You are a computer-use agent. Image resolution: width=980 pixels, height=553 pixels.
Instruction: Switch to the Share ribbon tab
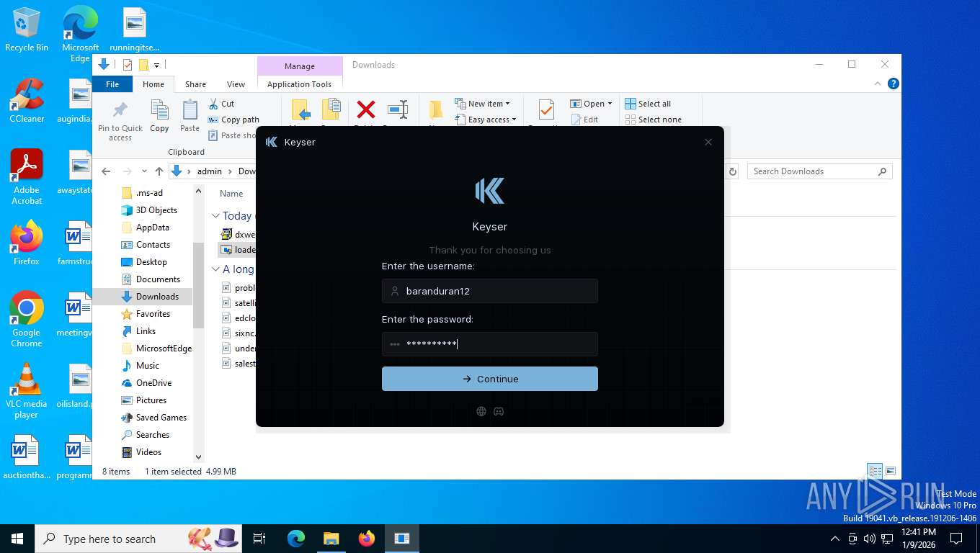click(195, 84)
